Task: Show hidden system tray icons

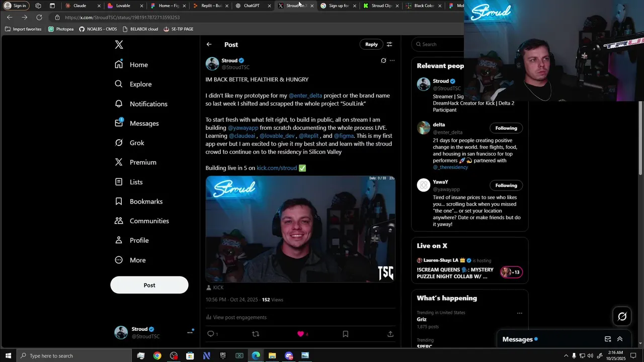Action: tap(566, 355)
